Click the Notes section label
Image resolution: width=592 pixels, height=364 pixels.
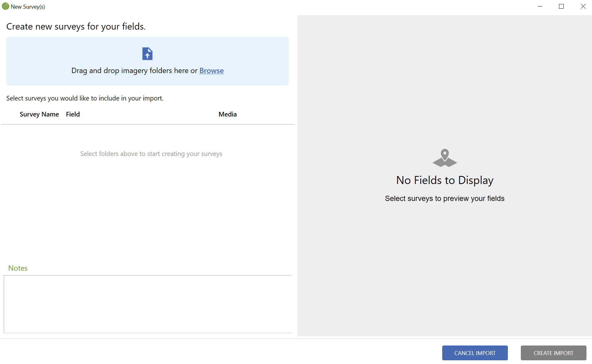click(x=18, y=268)
